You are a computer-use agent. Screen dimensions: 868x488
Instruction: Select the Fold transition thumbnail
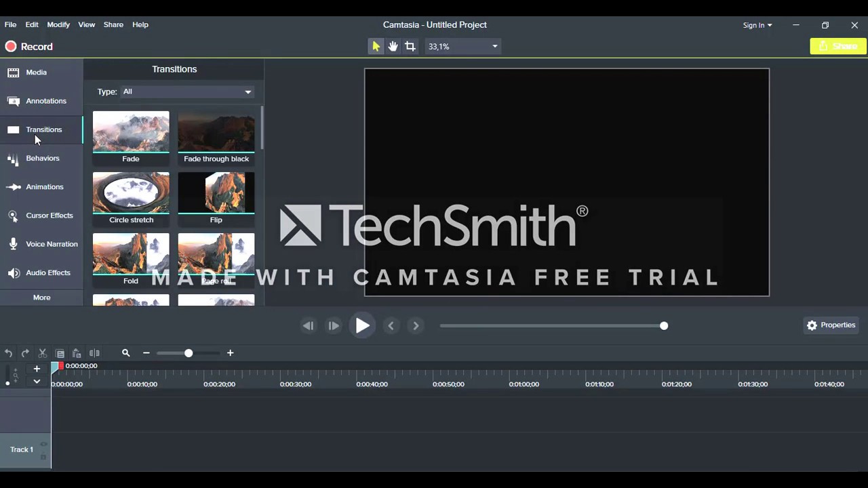[131, 260]
